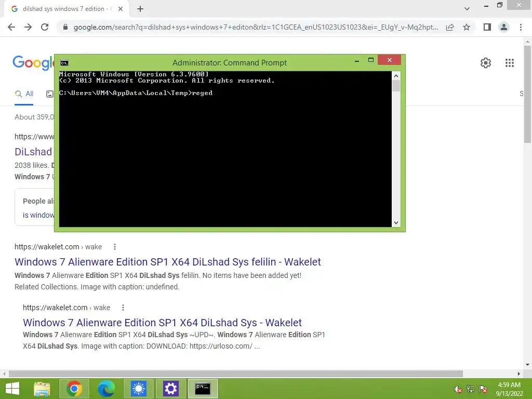532x399 pixels.
Task: Close the dilshad sys windows 7 tab
Action: (x=121, y=9)
